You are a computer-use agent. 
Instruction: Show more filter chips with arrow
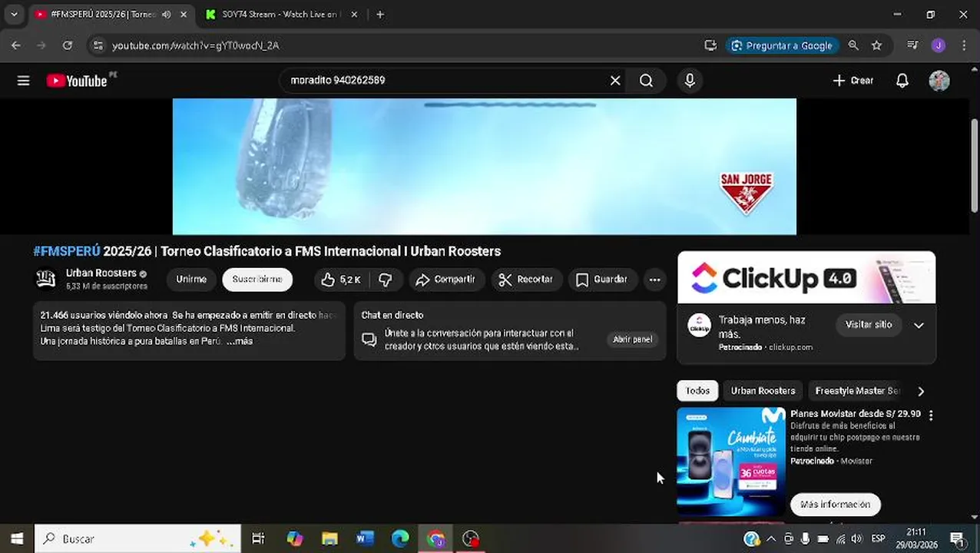921,391
